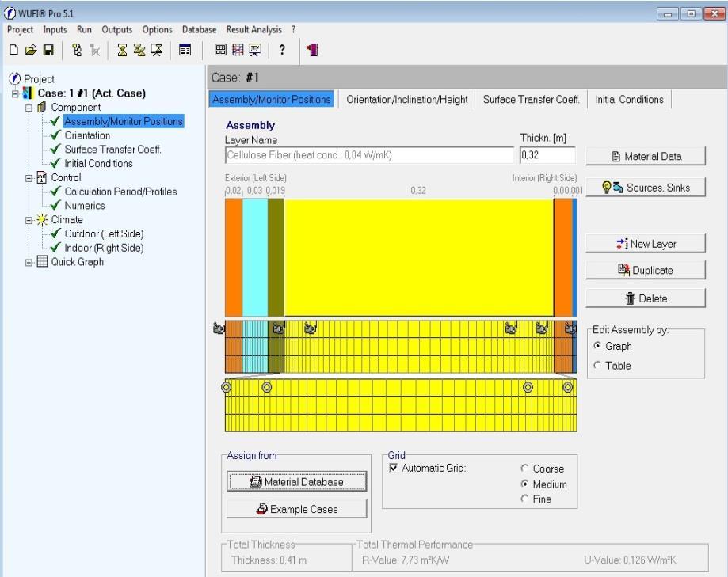Click the Climate sun icon in tree
This screenshot has height=577, width=728.
(42, 219)
